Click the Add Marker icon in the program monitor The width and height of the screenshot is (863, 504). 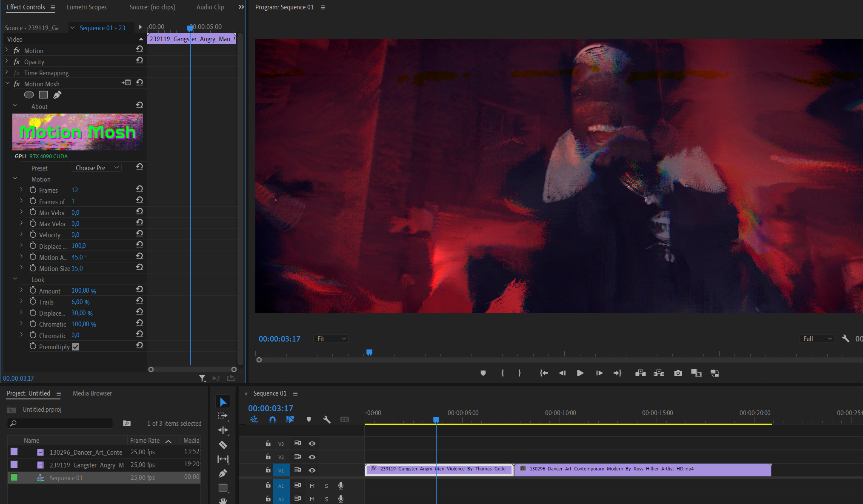point(483,373)
